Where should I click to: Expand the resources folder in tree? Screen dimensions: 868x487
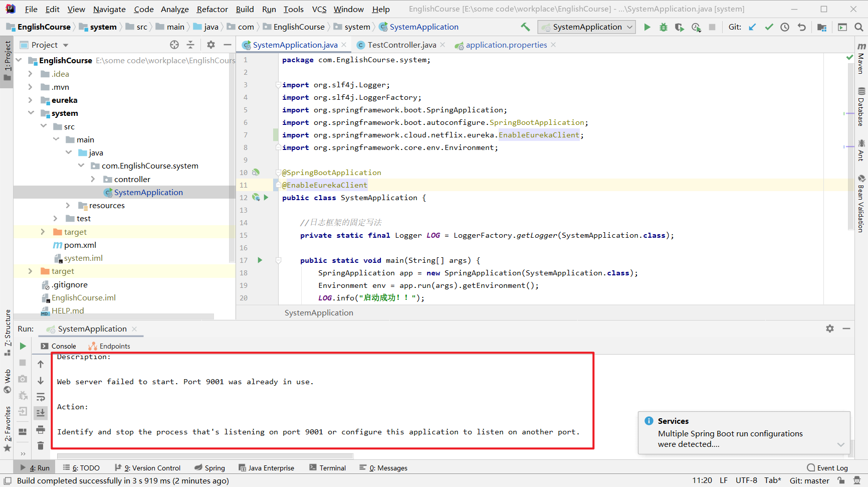point(68,206)
